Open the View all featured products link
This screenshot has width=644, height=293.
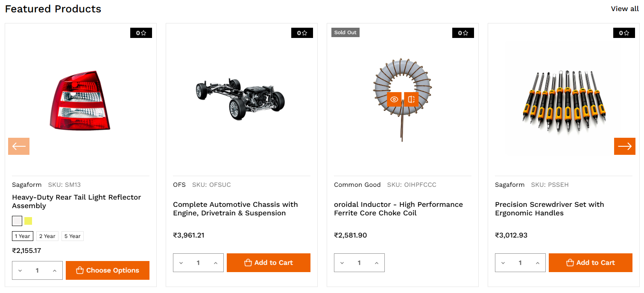pyautogui.click(x=624, y=9)
